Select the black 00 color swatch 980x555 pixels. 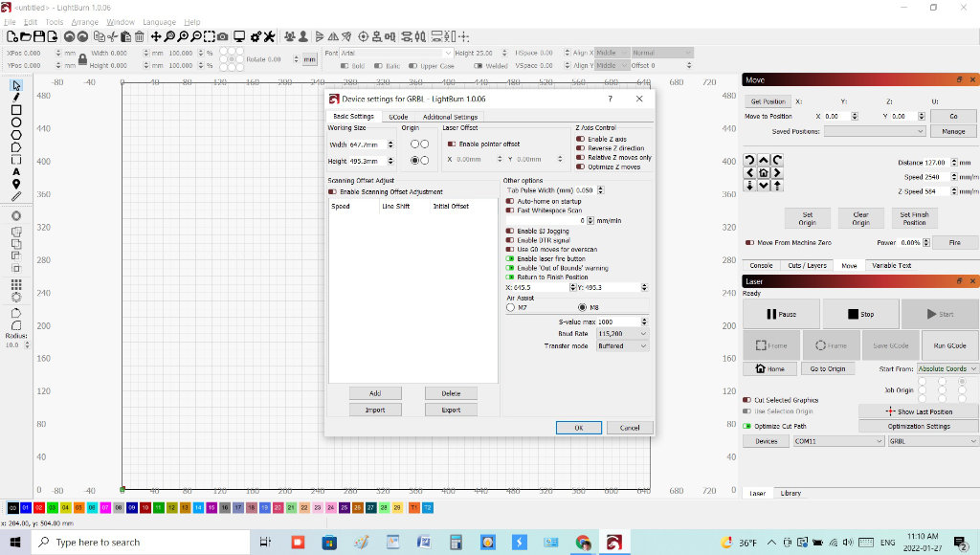[x=12, y=508]
